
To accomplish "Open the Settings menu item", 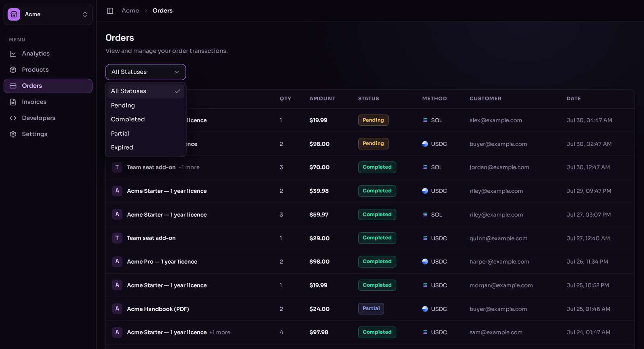I will (x=48, y=134).
